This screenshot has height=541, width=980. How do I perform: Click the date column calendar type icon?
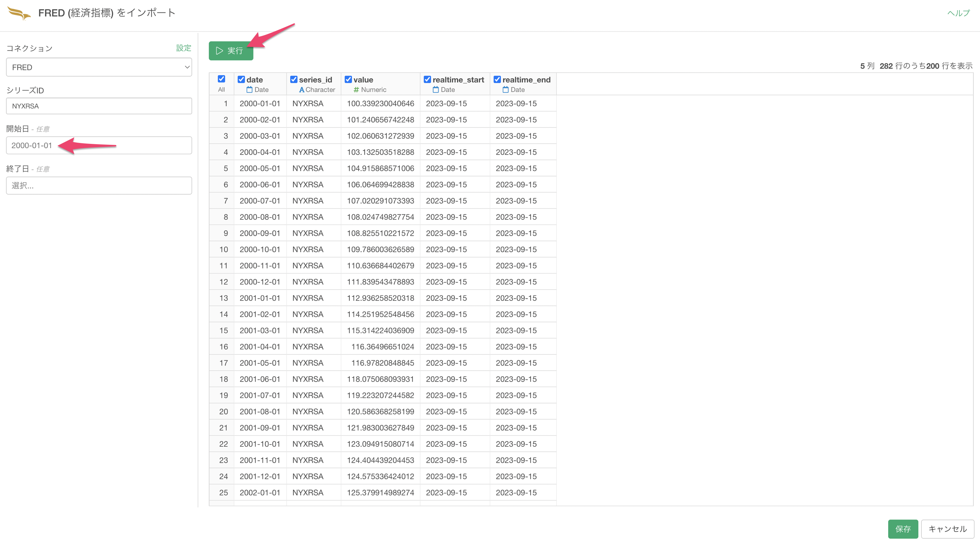click(249, 89)
